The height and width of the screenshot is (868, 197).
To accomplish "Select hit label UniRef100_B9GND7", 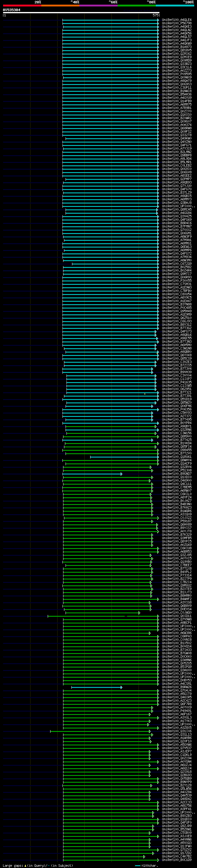I will pos(176,474).
